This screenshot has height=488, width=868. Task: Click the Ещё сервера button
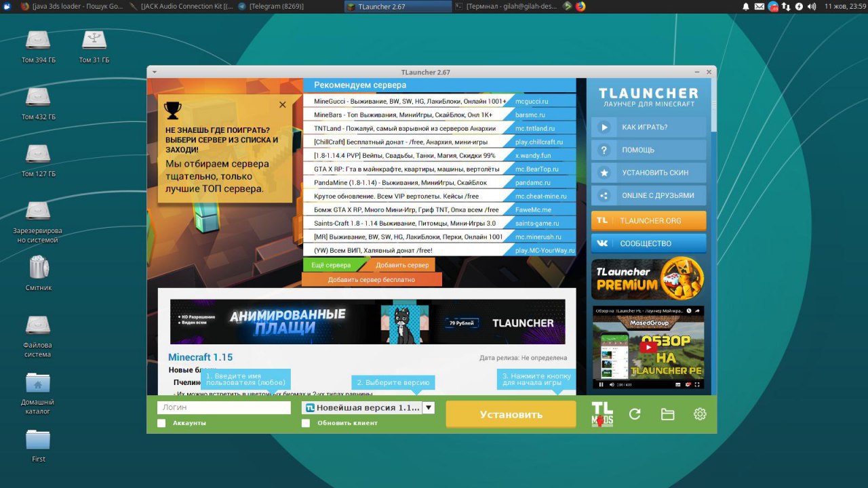point(331,265)
